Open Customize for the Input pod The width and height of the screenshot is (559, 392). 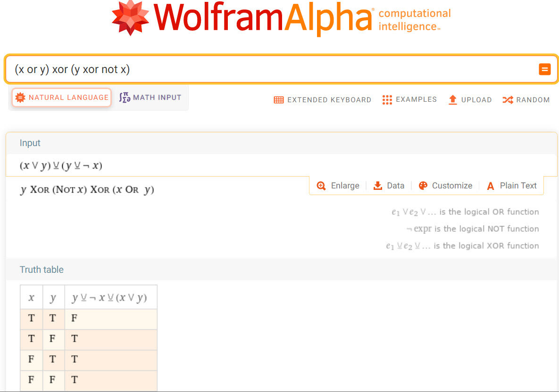point(445,186)
